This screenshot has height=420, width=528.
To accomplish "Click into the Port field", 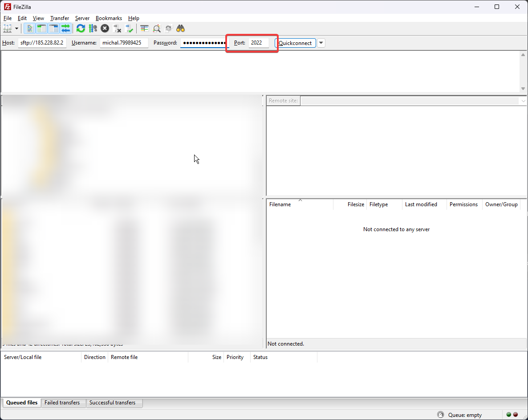I will (x=259, y=43).
